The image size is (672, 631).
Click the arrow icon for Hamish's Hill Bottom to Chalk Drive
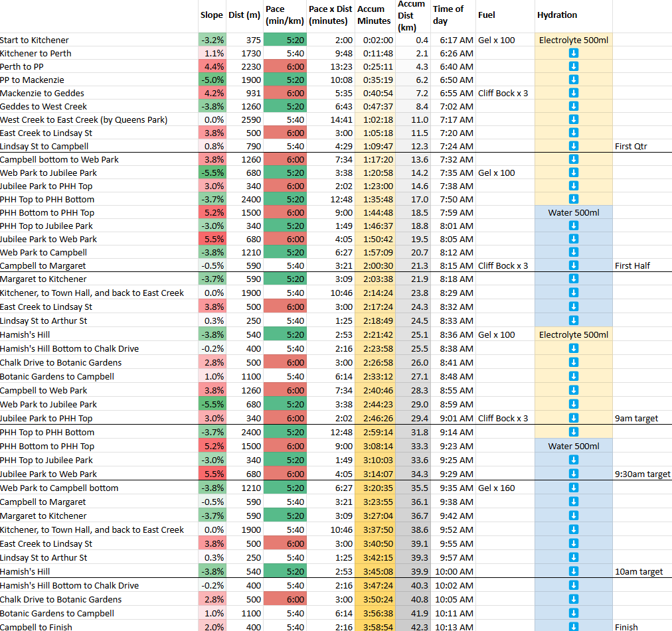573,348
